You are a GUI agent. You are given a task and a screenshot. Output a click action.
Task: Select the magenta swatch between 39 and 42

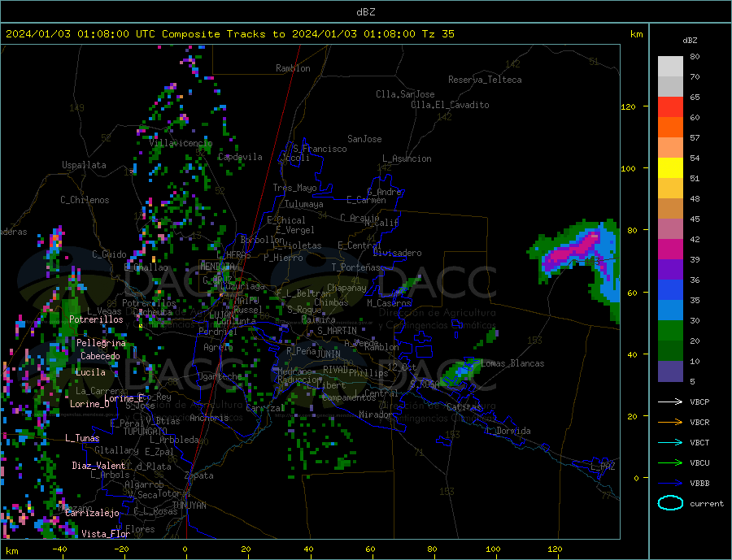pyautogui.click(x=670, y=250)
